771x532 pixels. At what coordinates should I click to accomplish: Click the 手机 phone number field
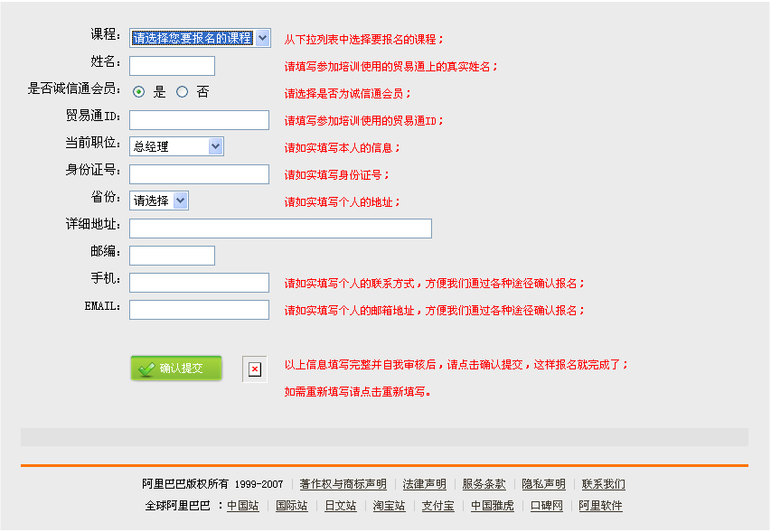point(199,283)
